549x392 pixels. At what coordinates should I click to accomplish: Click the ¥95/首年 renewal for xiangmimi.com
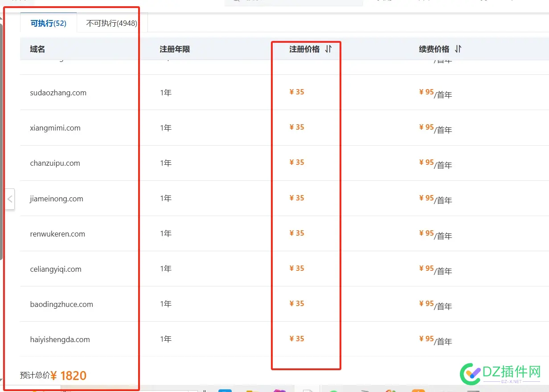click(435, 129)
